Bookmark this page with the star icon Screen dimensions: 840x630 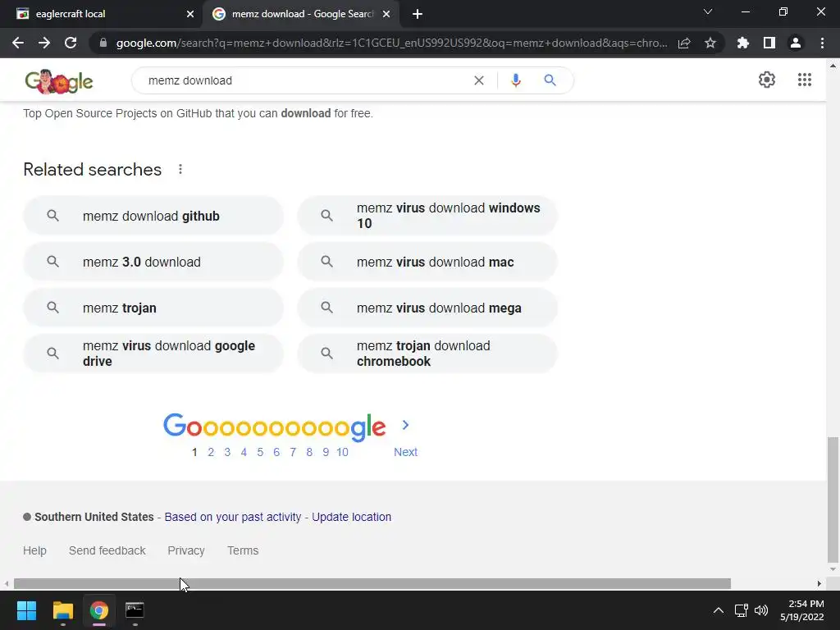click(x=710, y=43)
